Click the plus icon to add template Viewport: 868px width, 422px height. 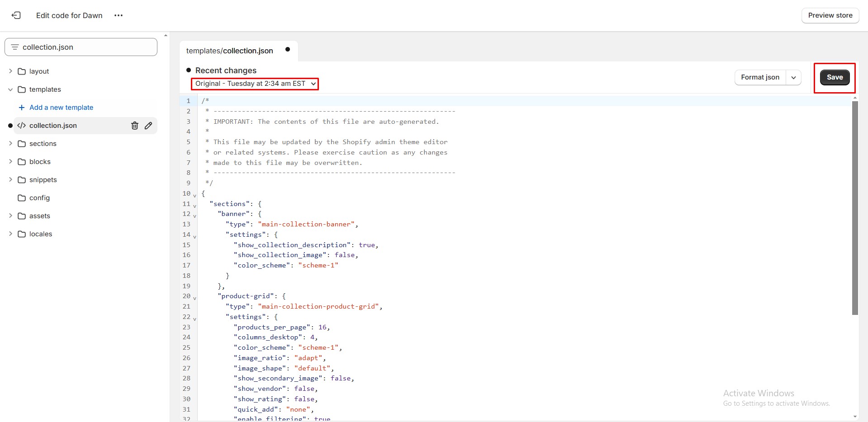(x=21, y=108)
